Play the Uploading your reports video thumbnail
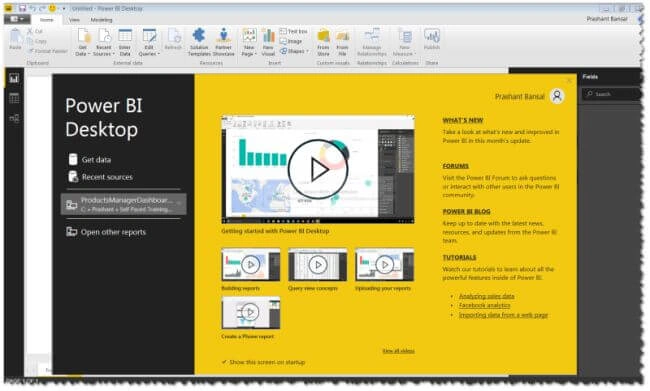Image resolution: width=650 pixels, height=391 pixels. [x=385, y=265]
